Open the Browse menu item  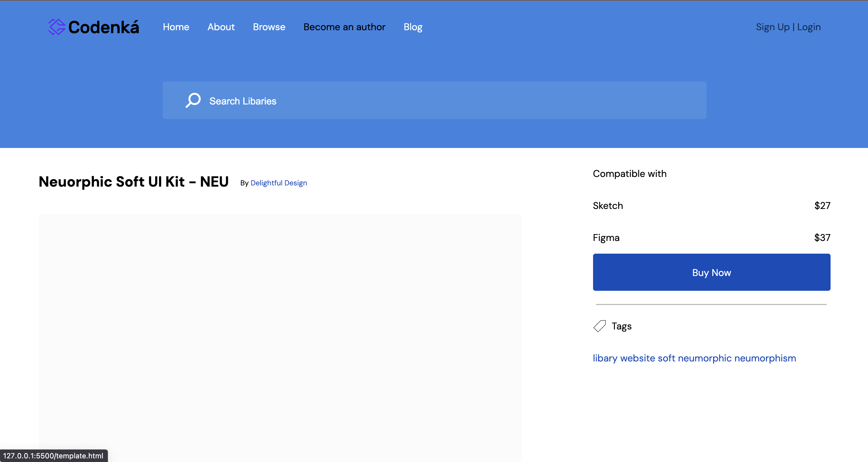[269, 27]
